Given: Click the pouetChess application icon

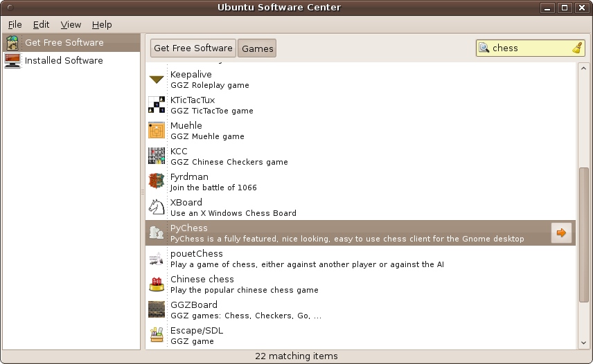Looking at the screenshot, I should click(x=156, y=259).
